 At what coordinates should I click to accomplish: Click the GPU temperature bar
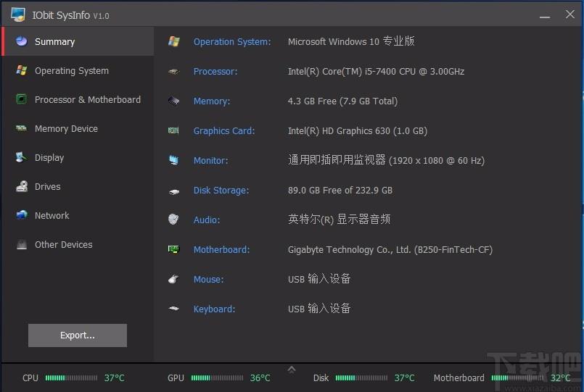tap(217, 378)
